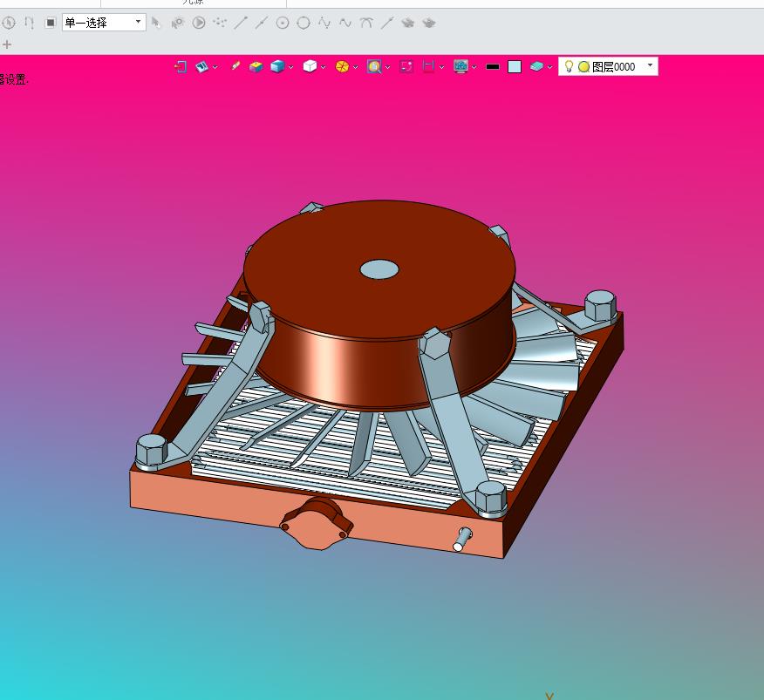The image size is (764, 700).
Task: Expand the magnifier zoom dropdown arrow
Action: 387,67
